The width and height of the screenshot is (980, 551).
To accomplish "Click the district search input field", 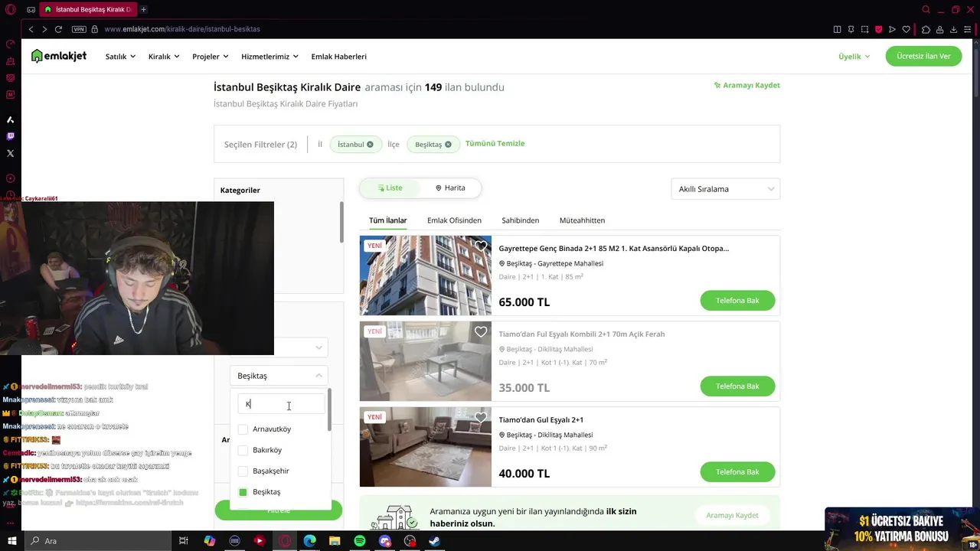I will 282,404.
